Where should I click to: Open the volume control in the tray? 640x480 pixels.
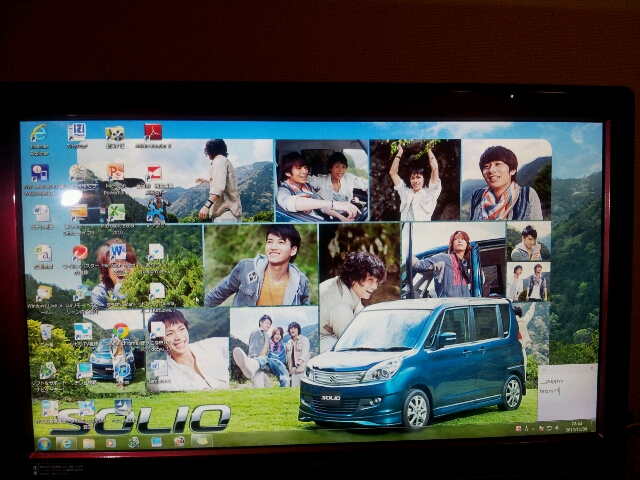coord(557,428)
